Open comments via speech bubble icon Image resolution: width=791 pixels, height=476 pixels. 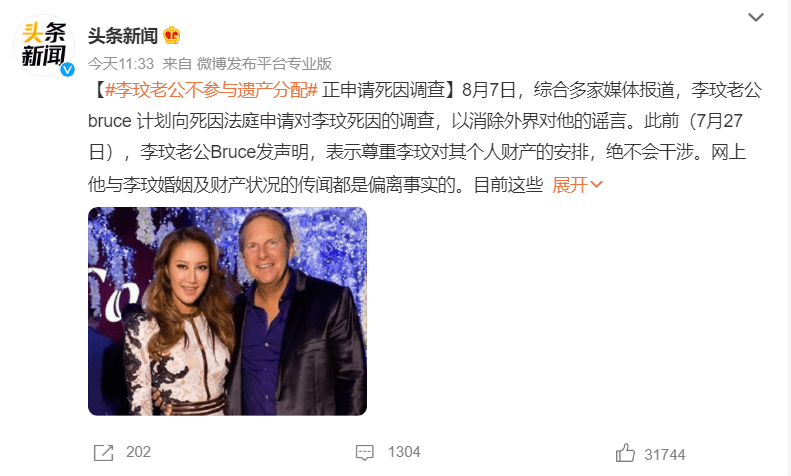click(x=364, y=452)
